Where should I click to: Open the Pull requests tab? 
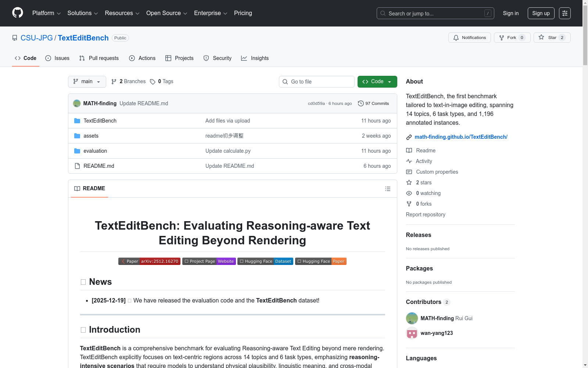tap(99, 58)
